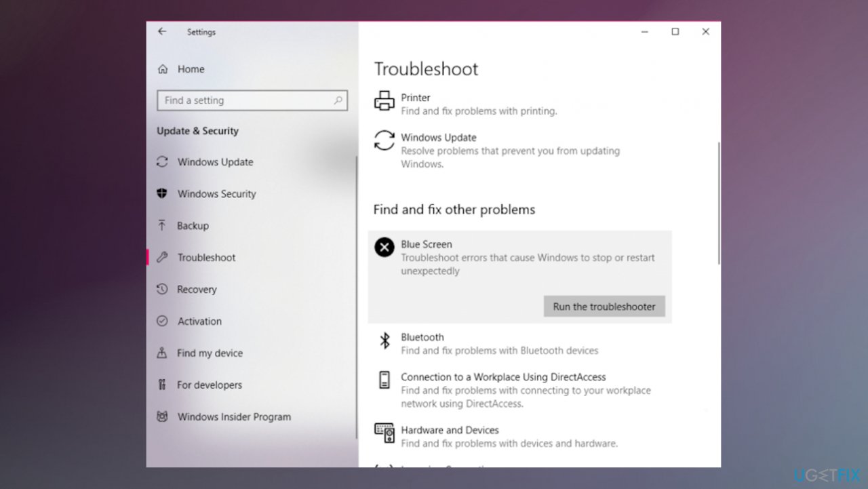Click the Troubleshoot page vertical scrollbar
Image resolution: width=868 pixels, height=489 pixels.
click(x=718, y=203)
